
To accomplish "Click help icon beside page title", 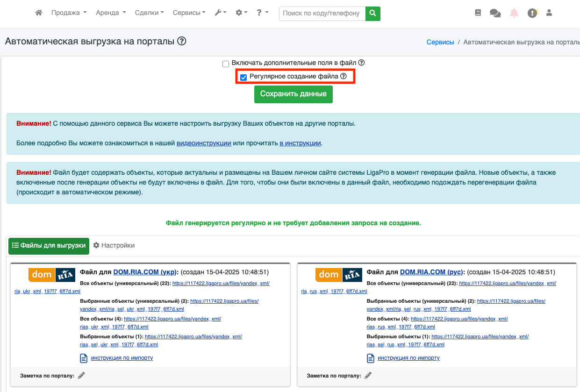I will click(182, 41).
